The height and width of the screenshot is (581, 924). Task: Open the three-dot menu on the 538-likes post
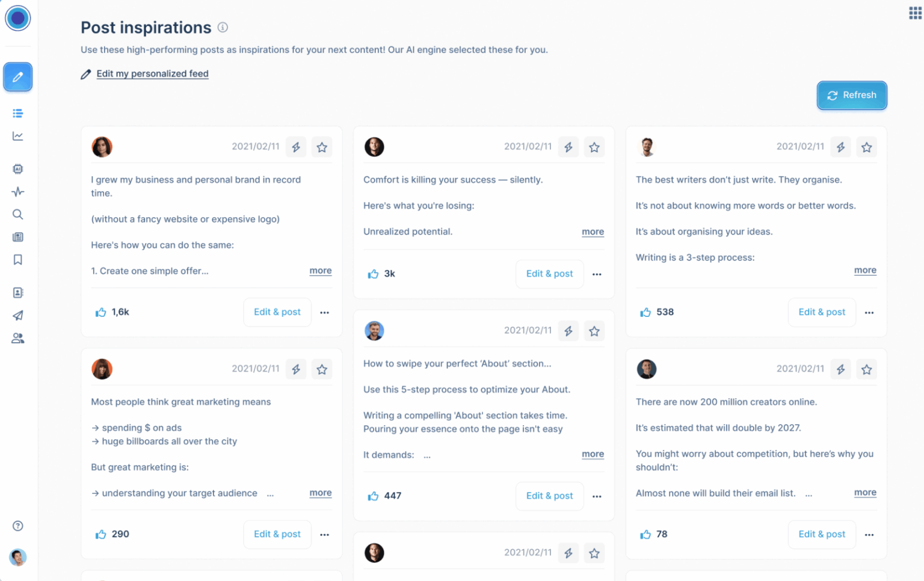click(x=869, y=312)
